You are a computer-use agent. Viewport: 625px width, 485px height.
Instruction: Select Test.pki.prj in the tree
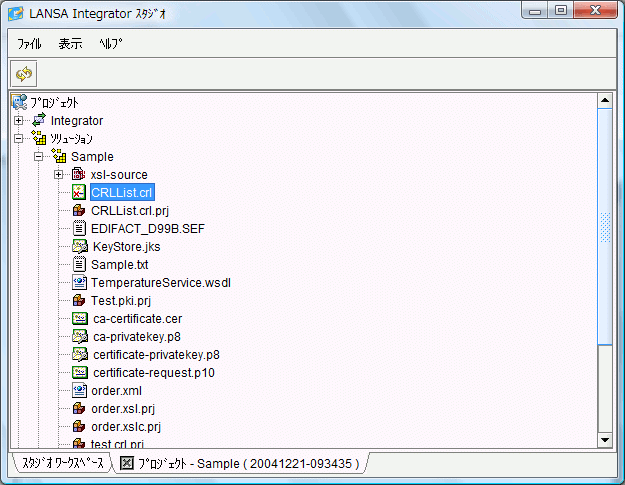[121, 300]
